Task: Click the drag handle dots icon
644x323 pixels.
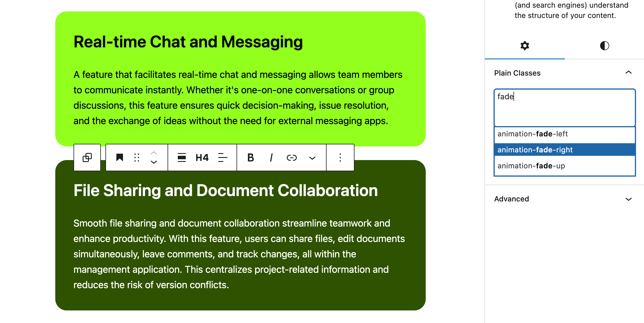Action: (136, 158)
